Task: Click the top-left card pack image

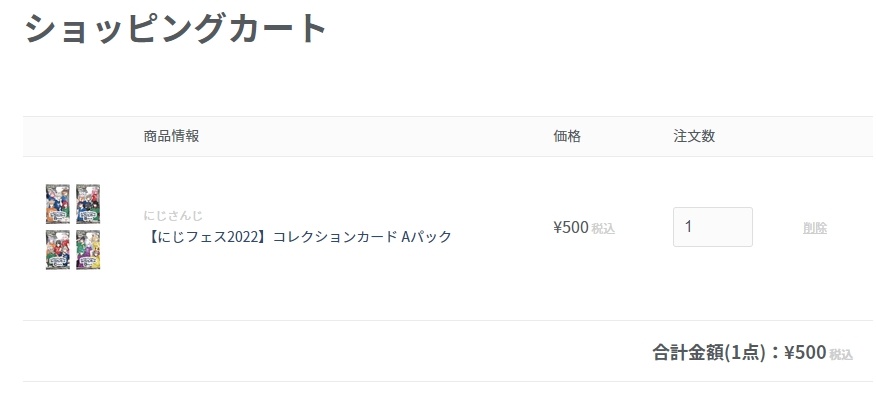Action: [58, 204]
